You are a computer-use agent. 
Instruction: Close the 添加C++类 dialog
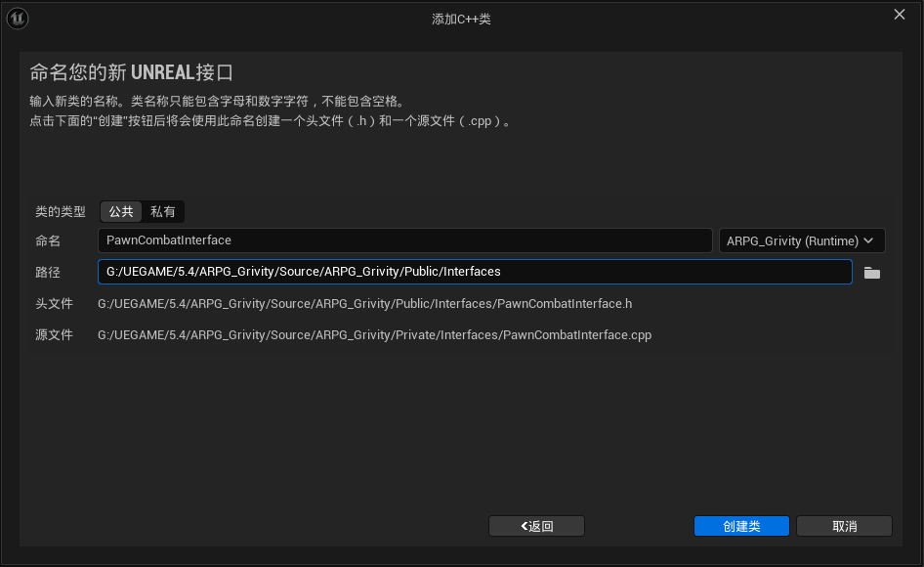pyautogui.click(x=900, y=14)
